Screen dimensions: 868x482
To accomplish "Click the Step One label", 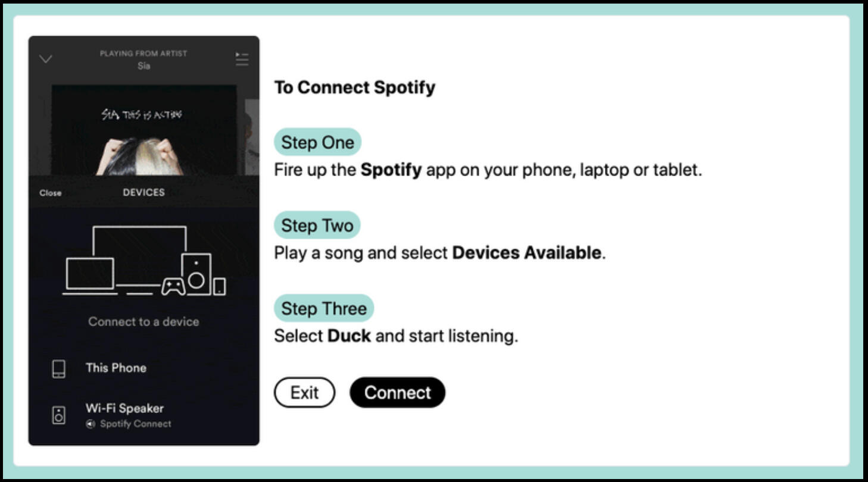I will pos(318,142).
